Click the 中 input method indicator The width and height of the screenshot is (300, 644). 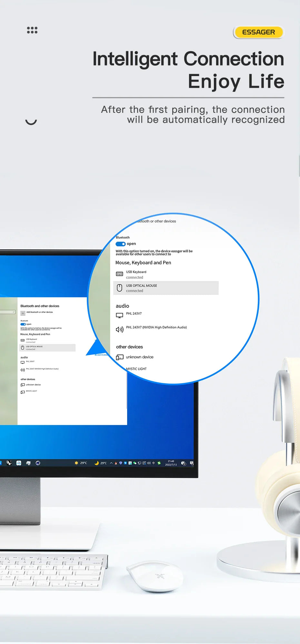pyautogui.click(x=154, y=463)
